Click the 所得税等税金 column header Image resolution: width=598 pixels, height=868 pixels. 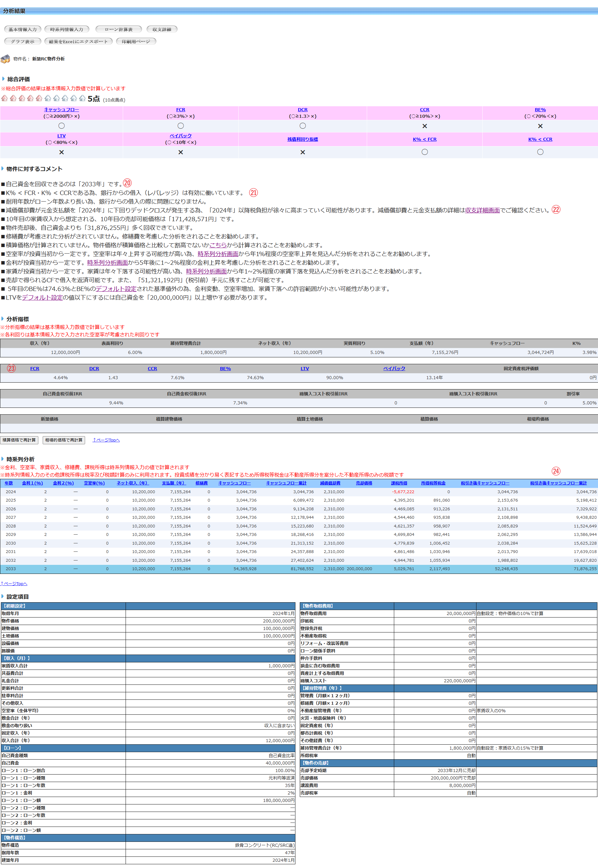[433, 483]
